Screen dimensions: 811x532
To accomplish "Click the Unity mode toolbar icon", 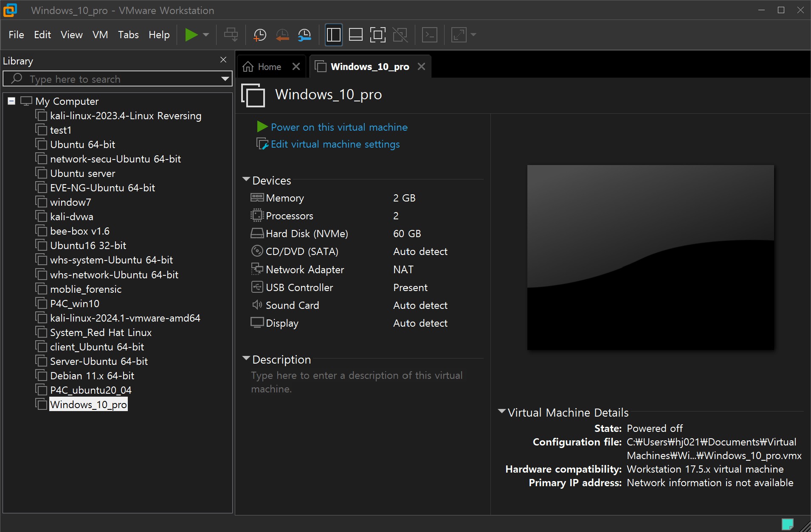I will pos(400,35).
